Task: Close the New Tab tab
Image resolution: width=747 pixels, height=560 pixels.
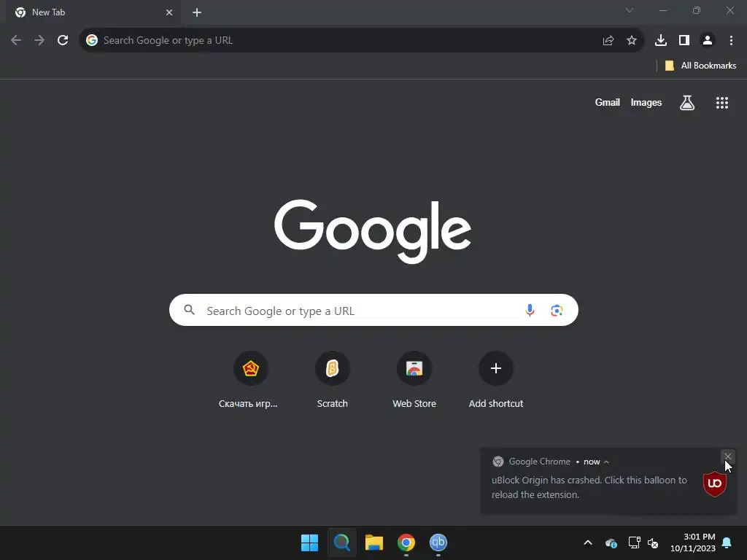Action: click(169, 12)
